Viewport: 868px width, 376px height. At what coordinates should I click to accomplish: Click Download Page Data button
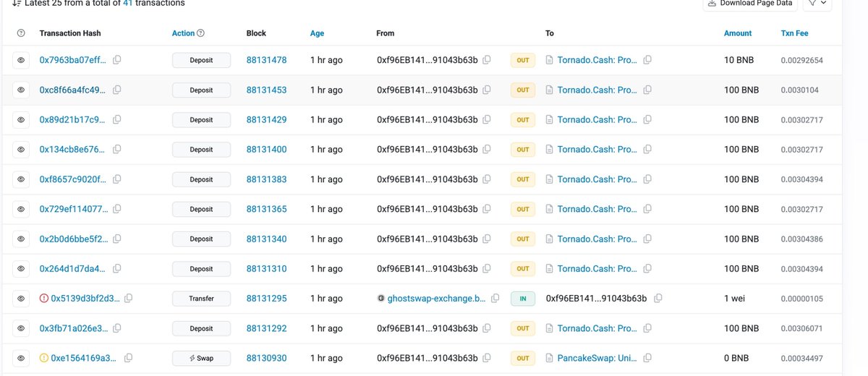tap(750, 4)
